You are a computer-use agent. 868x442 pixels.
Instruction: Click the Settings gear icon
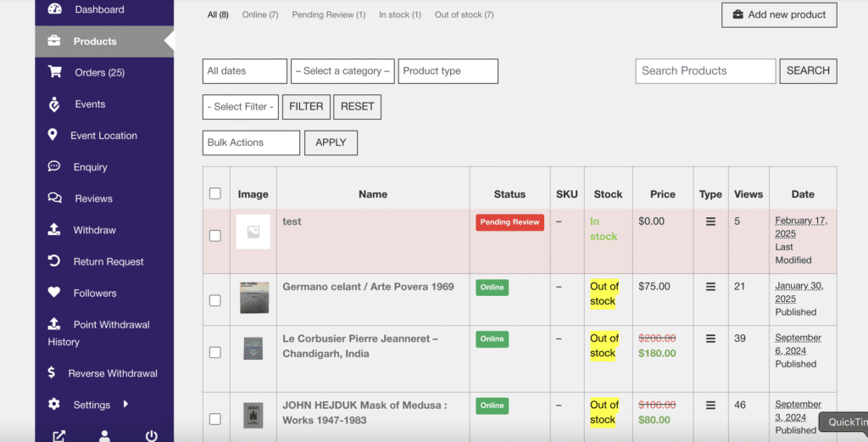(53, 404)
